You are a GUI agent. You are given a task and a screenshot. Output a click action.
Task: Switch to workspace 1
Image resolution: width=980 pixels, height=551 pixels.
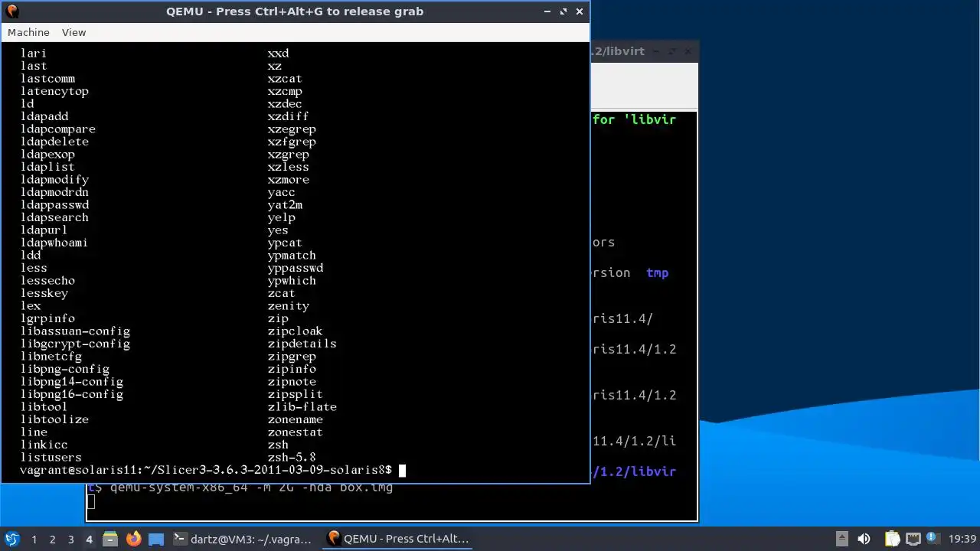pos(34,540)
